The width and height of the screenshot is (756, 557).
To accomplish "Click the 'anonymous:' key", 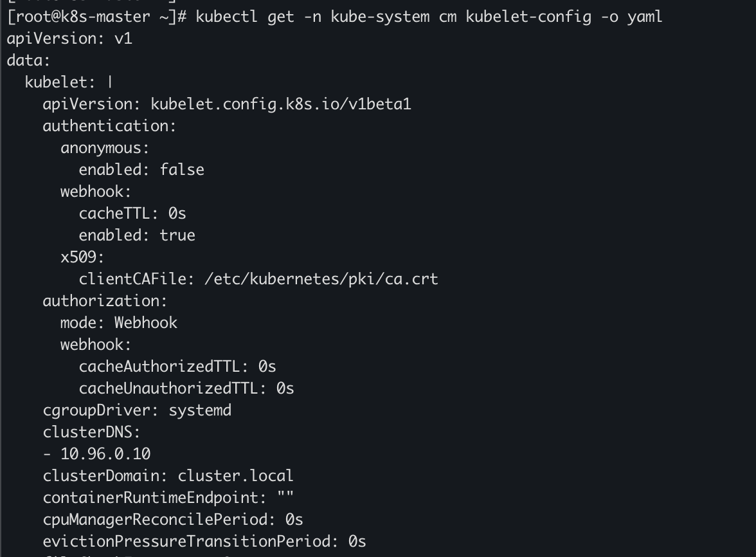I will tap(105, 148).
